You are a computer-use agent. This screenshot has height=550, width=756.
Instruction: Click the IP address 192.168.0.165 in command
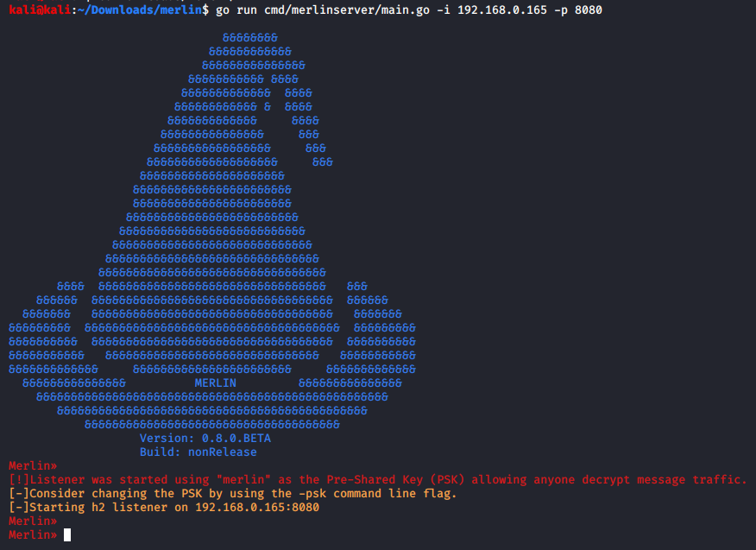[x=502, y=9]
